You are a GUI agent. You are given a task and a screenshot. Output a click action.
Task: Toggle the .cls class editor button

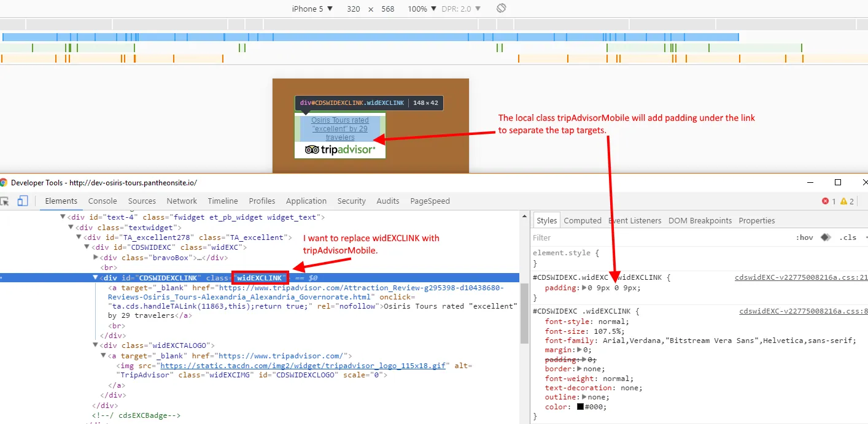(x=848, y=237)
